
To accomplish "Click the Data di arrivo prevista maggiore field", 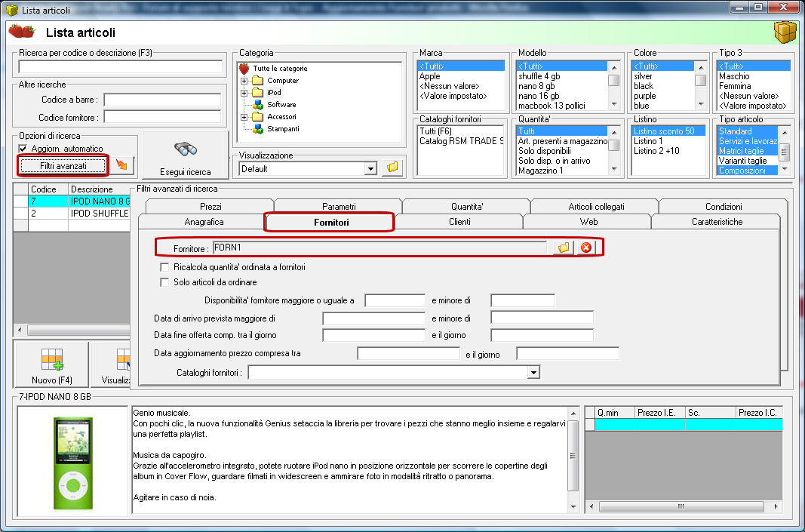I will (x=373, y=318).
